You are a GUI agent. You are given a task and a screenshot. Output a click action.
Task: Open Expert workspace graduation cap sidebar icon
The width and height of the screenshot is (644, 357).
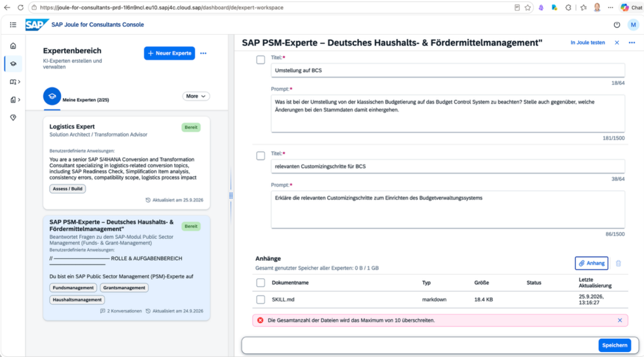(x=13, y=64)
